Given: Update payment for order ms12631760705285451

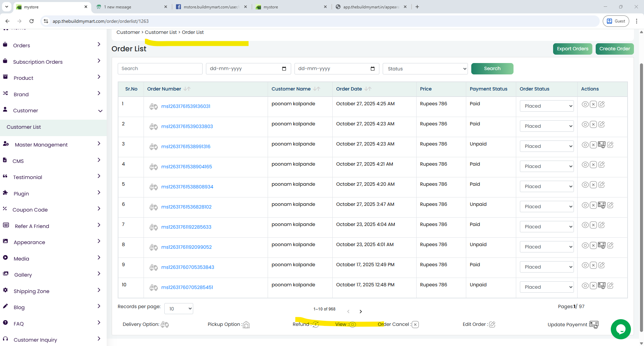Looking at the screenshot, I should pyautogui.click(x=602, y=286).
